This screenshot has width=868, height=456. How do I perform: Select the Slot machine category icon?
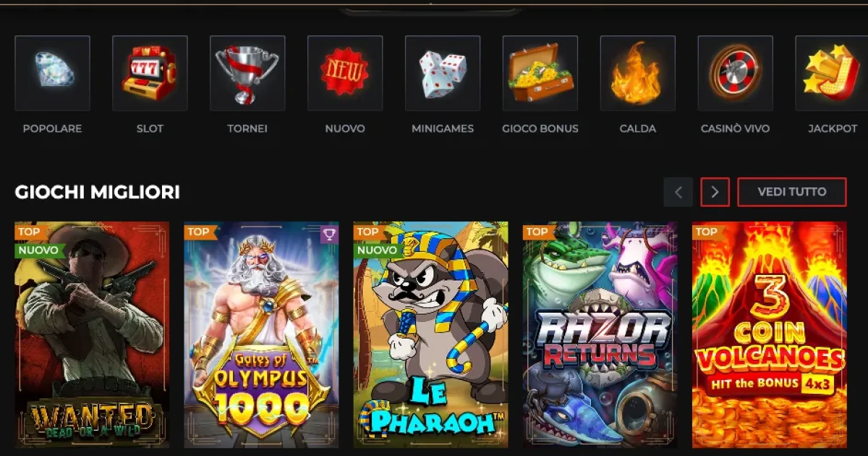pos(150,73)
